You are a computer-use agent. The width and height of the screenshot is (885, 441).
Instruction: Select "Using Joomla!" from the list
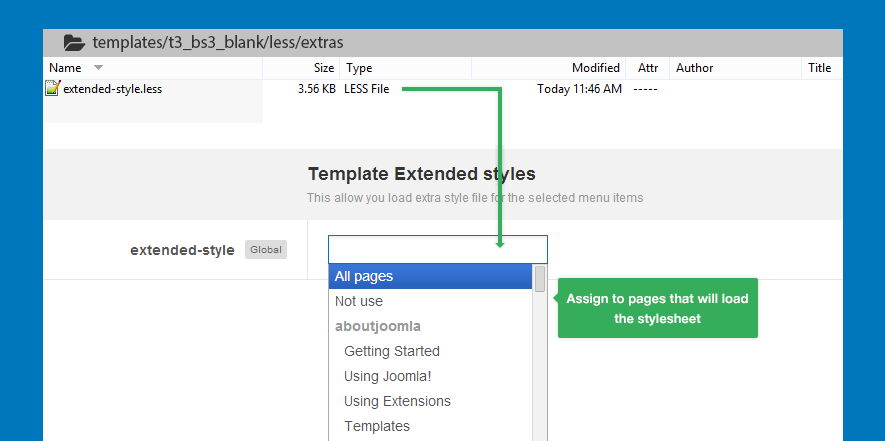click(x=388, y=376)
